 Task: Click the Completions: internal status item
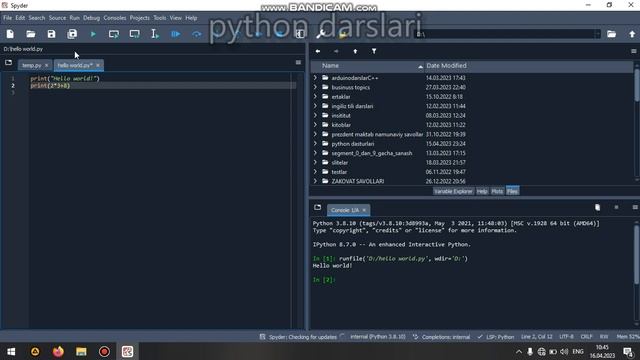pos(441,337)
